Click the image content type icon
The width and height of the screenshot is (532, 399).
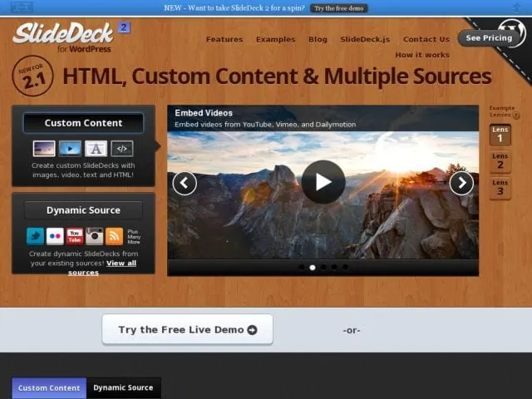point(44,149)
